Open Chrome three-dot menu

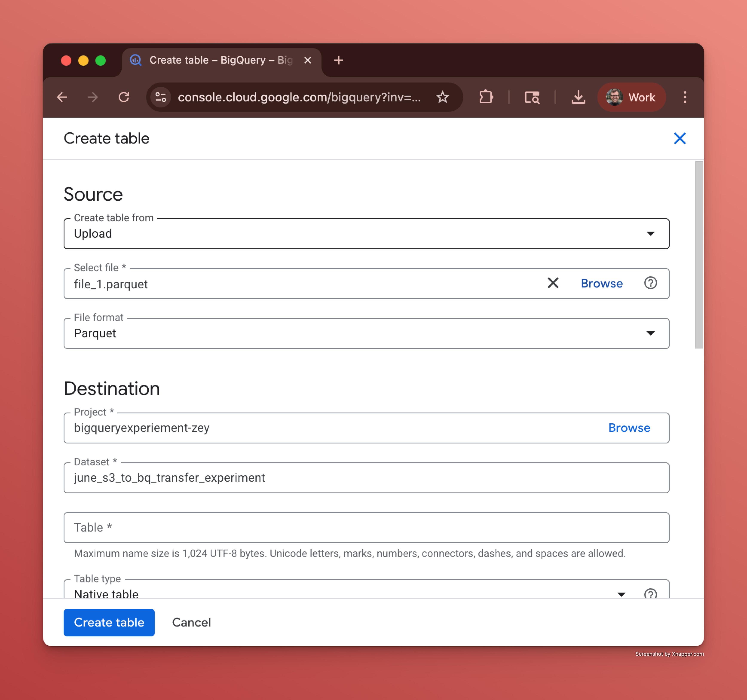coord(685,97)
